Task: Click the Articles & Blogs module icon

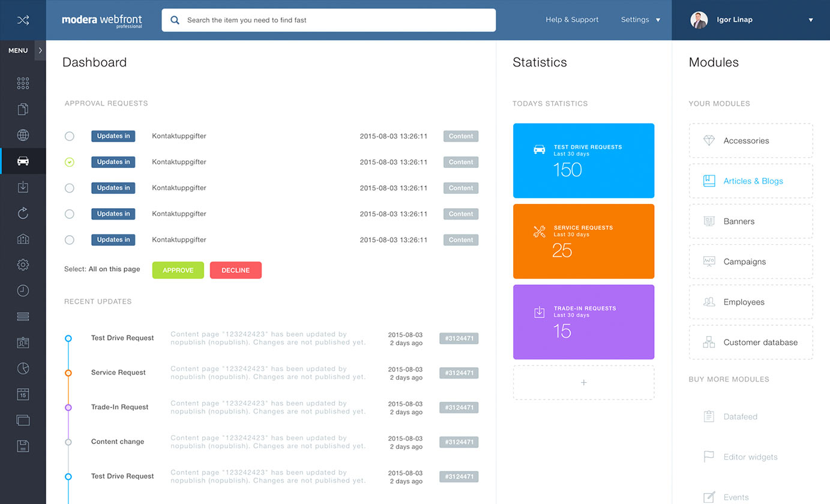Action: pyautogui.click(x=709, y=180)
